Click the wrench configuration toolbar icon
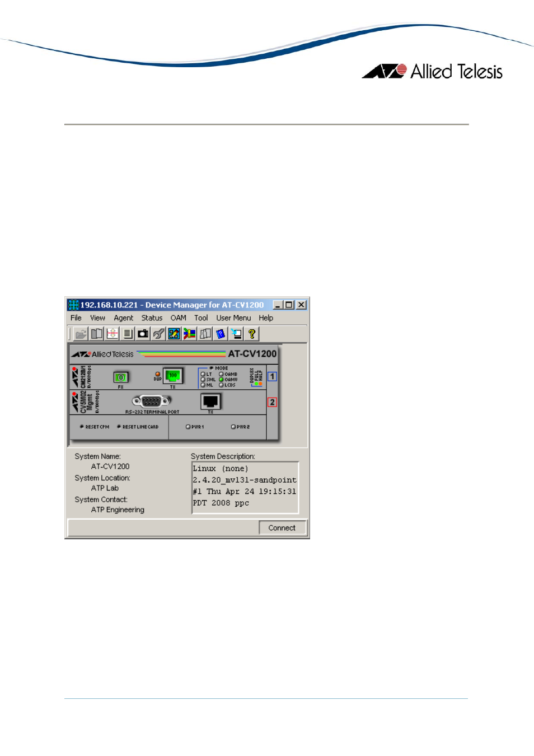Image resolution: width=534 pixels, height=756 pixels. (159, 334)
